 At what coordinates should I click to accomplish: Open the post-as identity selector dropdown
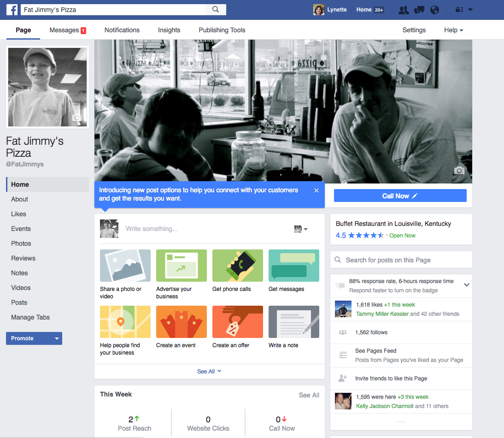(x=301, y=229)
